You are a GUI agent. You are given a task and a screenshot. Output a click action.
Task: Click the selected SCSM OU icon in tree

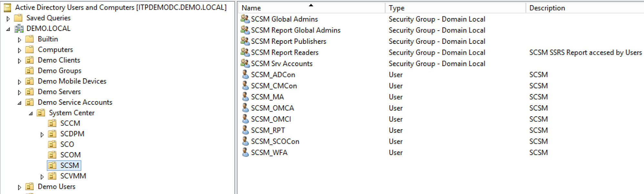(52, 166)
